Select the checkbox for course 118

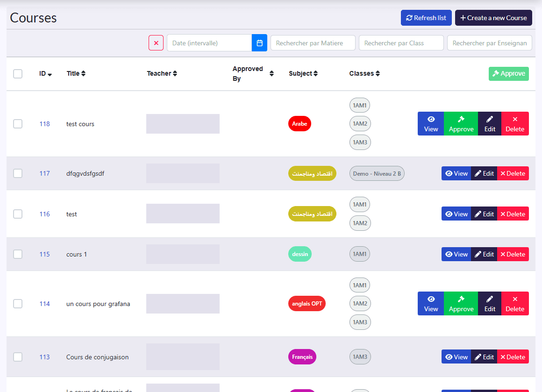click(x=18, y=124)
